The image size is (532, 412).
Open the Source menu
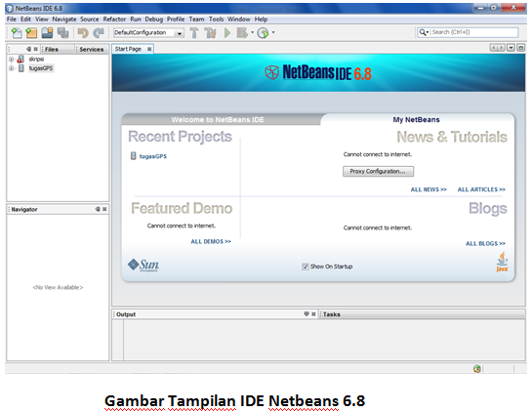(89, 20)
